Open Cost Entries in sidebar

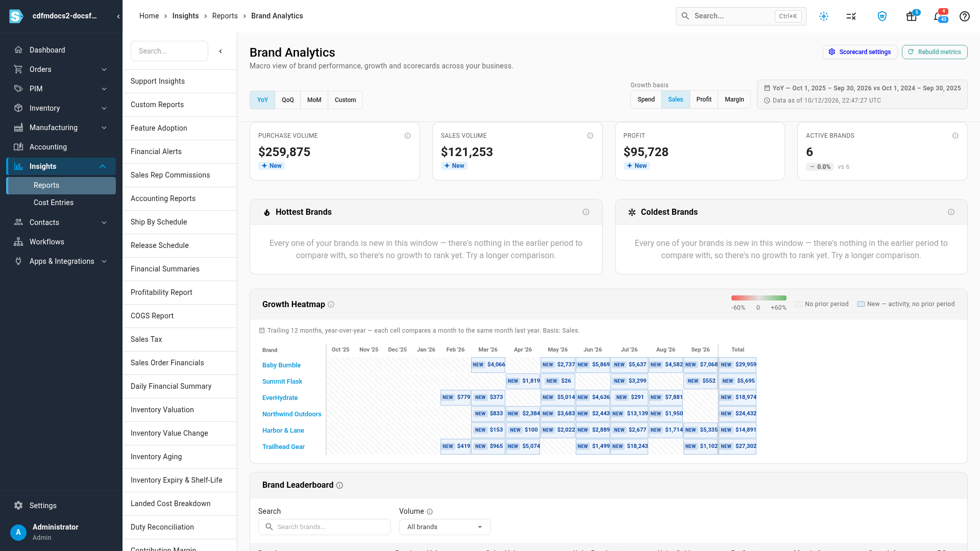(54, 203)
